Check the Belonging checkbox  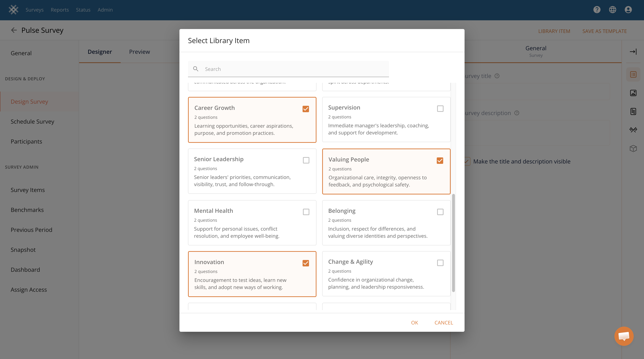(x=440, y=212)
